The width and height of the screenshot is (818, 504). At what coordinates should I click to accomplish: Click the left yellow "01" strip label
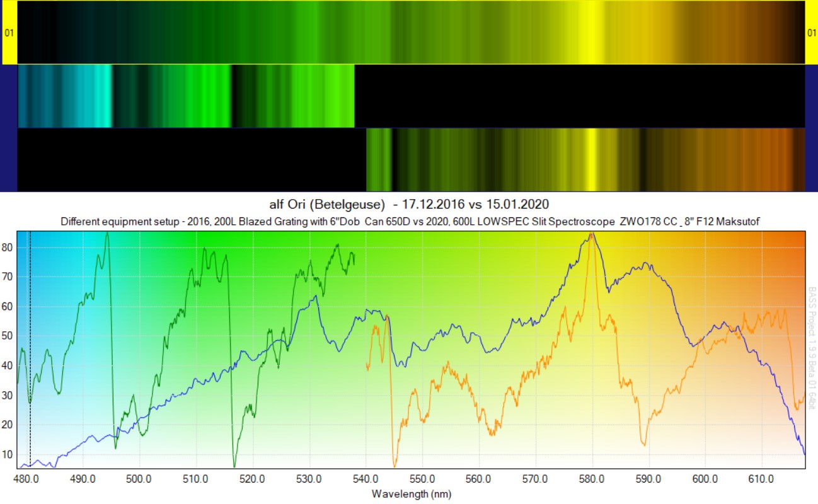point(8,32)
